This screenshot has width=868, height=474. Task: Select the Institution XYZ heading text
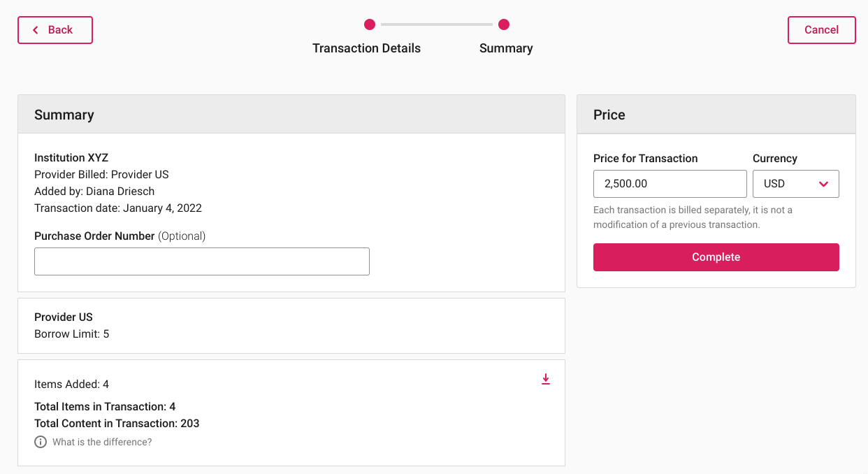pyautogui.click(x=71, y=158)
